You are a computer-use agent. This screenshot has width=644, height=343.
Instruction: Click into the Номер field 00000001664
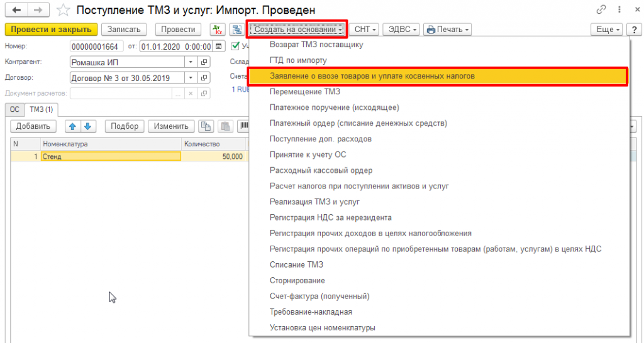click(96, 46)
